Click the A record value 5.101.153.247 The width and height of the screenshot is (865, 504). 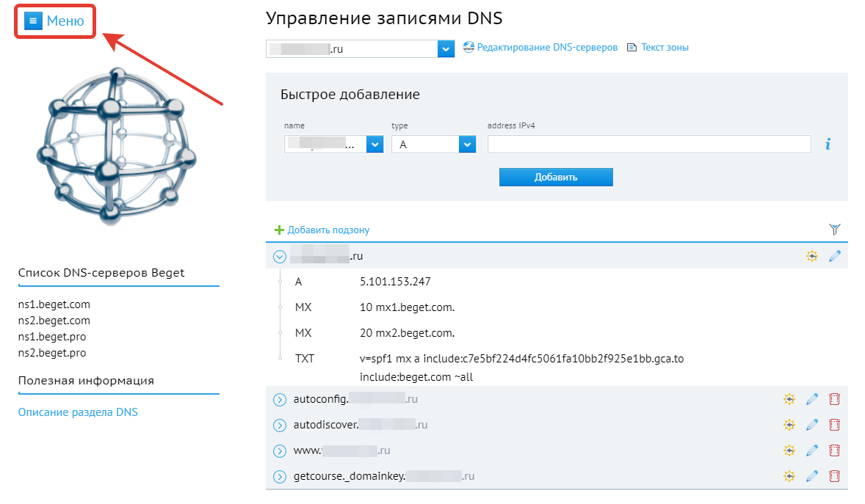coord(395,282)
